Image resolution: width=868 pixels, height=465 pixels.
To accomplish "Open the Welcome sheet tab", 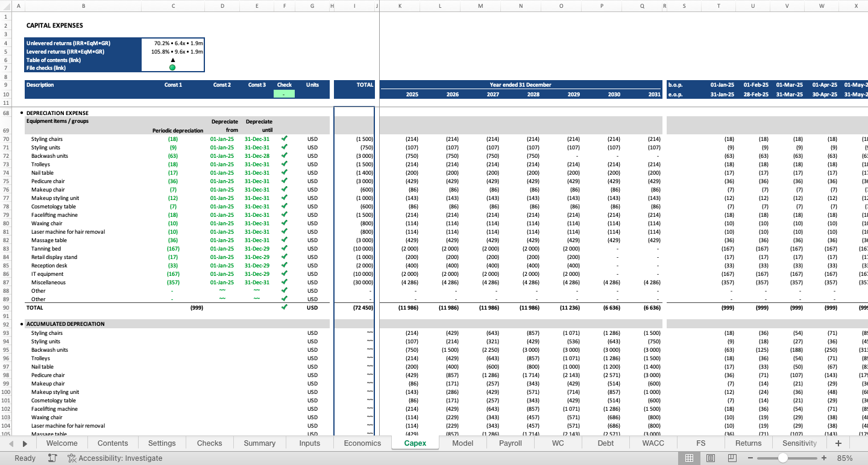I will tap(61, 443).
